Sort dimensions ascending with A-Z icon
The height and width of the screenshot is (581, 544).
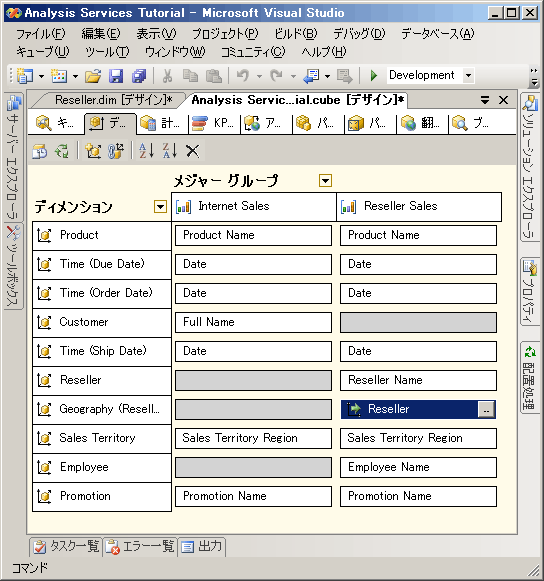(146, 151)
